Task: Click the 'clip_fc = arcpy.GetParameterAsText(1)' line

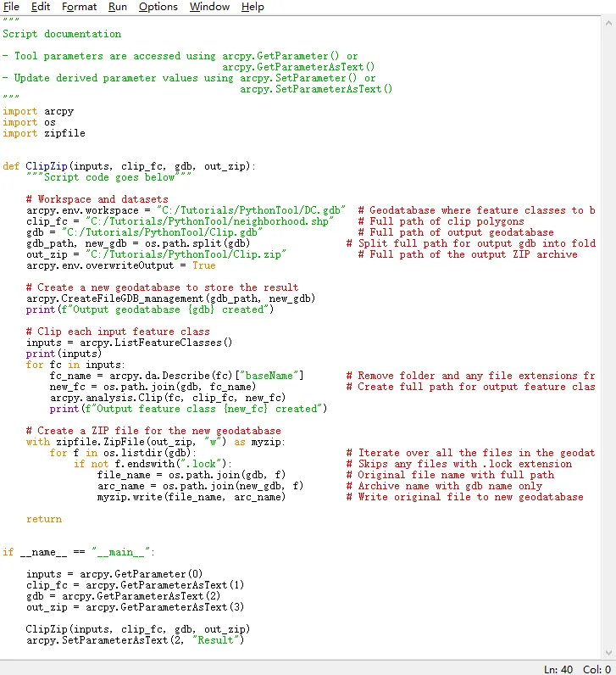Action: click(x=135, y=585)
